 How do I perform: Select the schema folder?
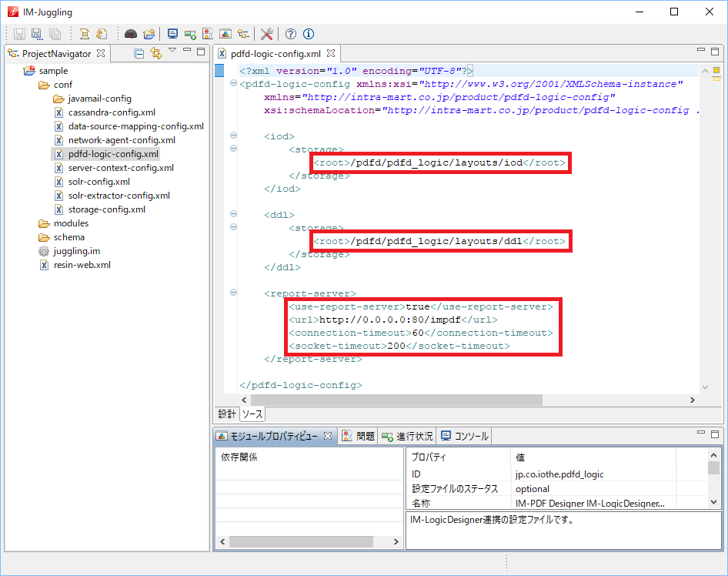click(68, 237)
